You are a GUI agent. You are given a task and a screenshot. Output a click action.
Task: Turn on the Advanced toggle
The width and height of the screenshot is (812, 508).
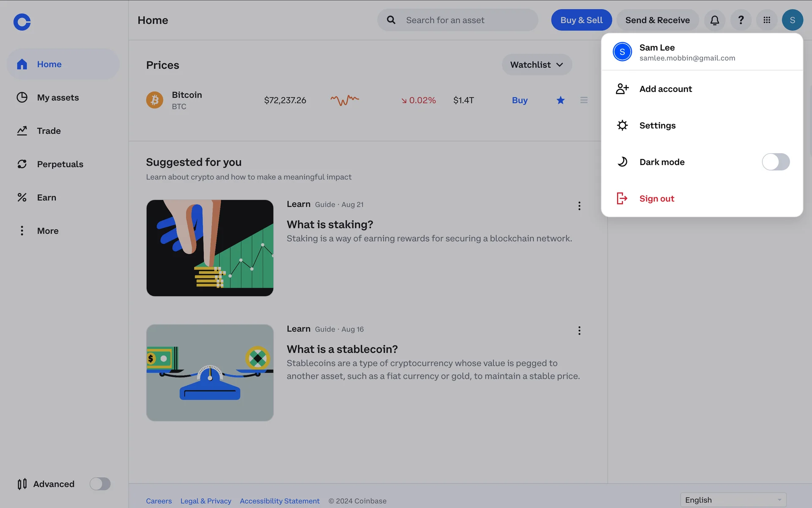click(100, 483)
